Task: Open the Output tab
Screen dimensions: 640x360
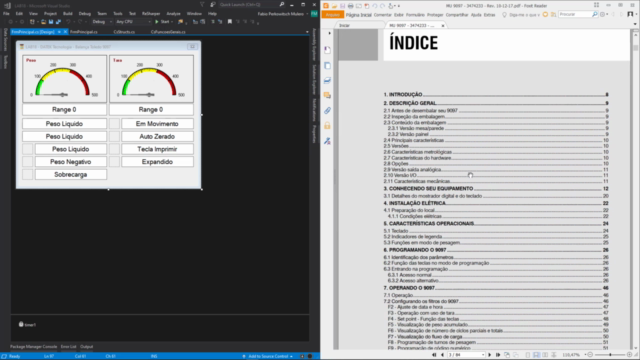Action: (86, 347)
